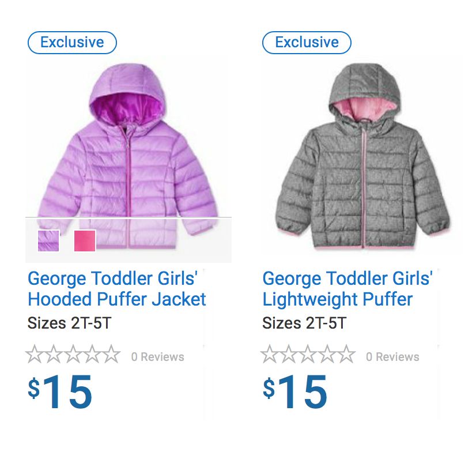476x452 pixels.
Task: Click Sizes 2T-5T under the Lightweight Puffer
Action: coord(304,323)
